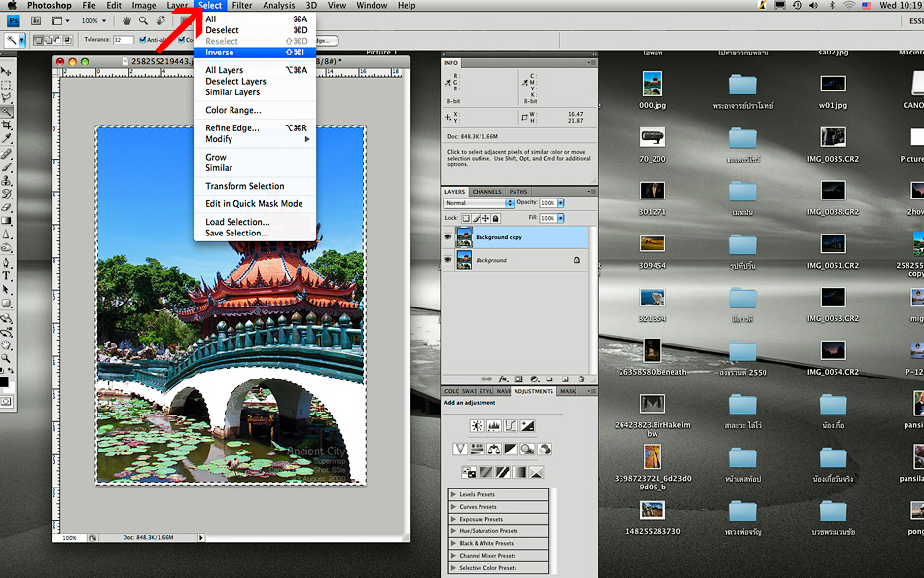The width and height of the screenshot is (924, 578).
Task: Add a Levels adjustment
Action: point(494,425)
